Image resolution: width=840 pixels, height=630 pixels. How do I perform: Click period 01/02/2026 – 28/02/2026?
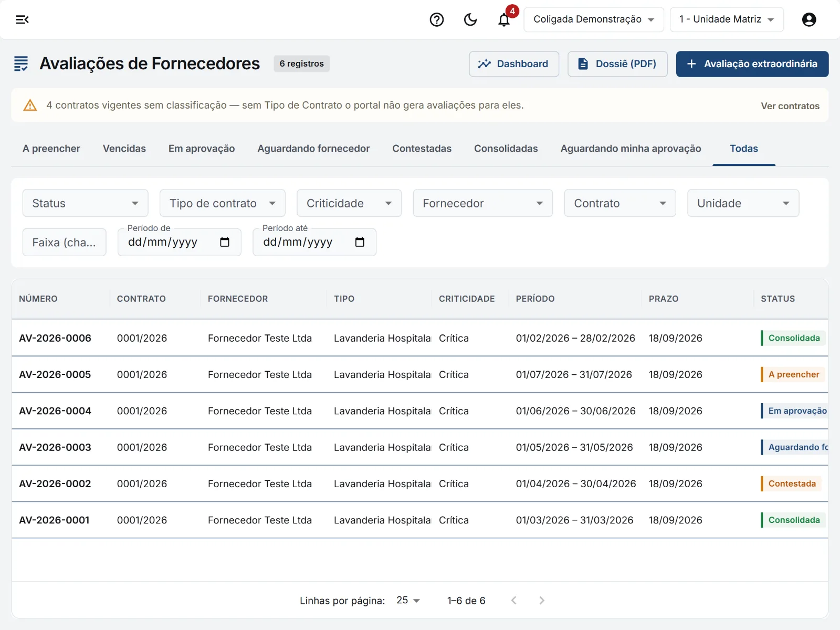pyautogui.click(x=575, y=338)
